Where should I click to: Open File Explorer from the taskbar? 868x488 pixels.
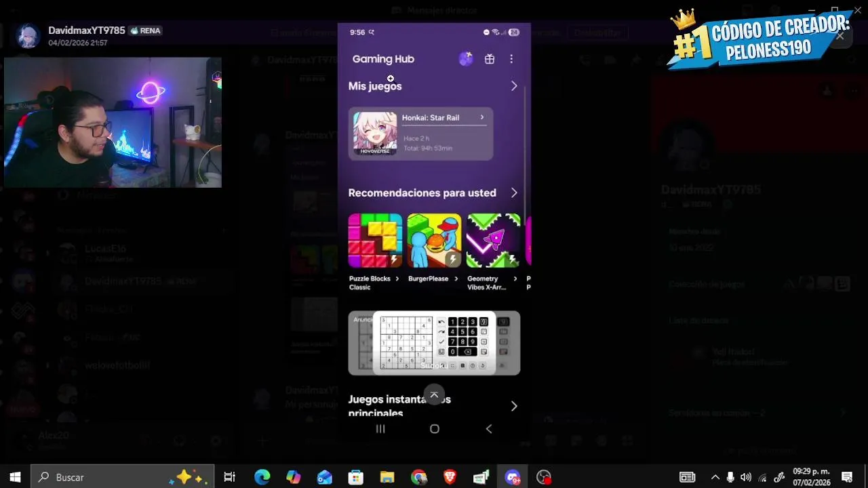387,477
